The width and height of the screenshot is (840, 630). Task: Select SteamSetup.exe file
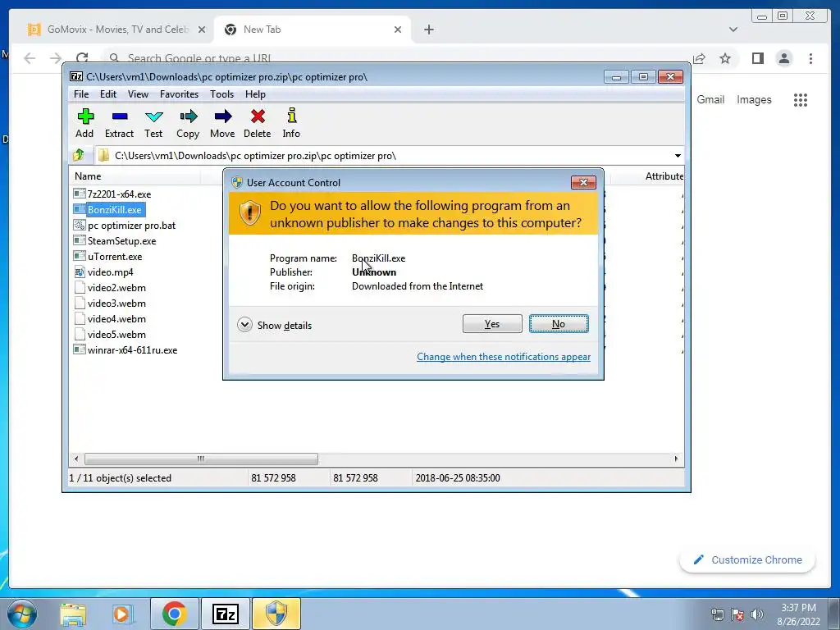click(x=115, y=241)
